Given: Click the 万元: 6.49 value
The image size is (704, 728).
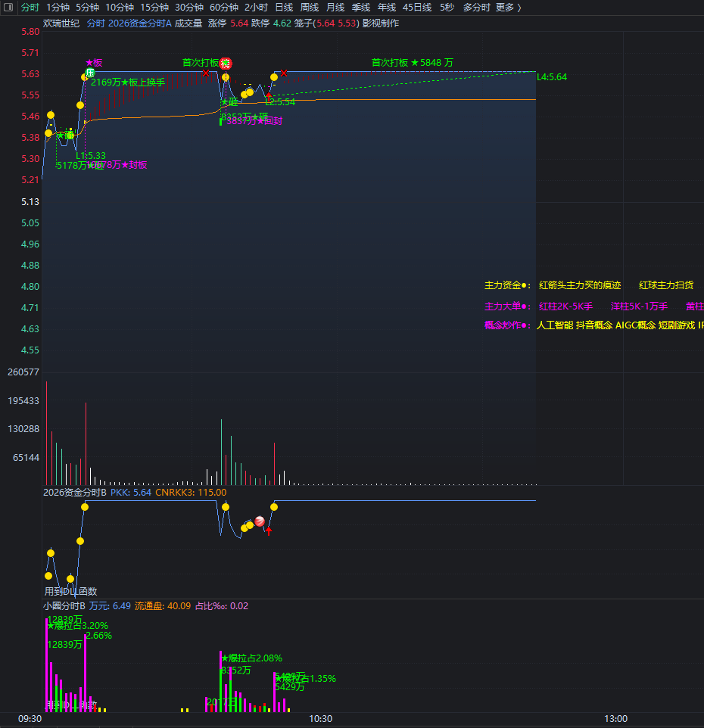Looking at the screenshot, I should [x=110, y=606].
